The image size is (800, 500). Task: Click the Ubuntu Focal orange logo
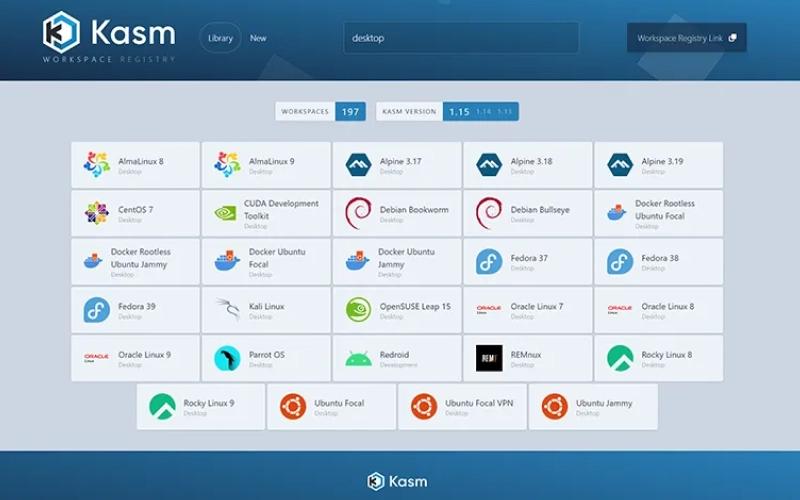293,406
